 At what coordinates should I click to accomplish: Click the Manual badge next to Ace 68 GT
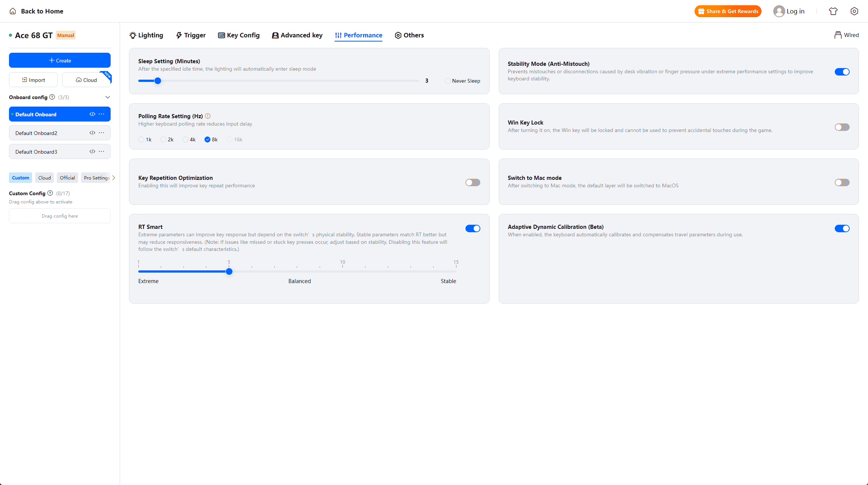coord(66,35)
